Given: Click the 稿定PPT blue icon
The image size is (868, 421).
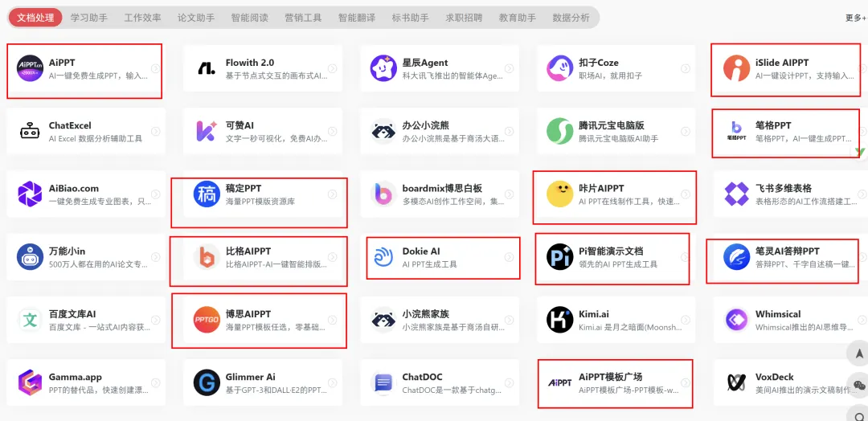Looking at the screenshot, I should (x=207, y=194).
